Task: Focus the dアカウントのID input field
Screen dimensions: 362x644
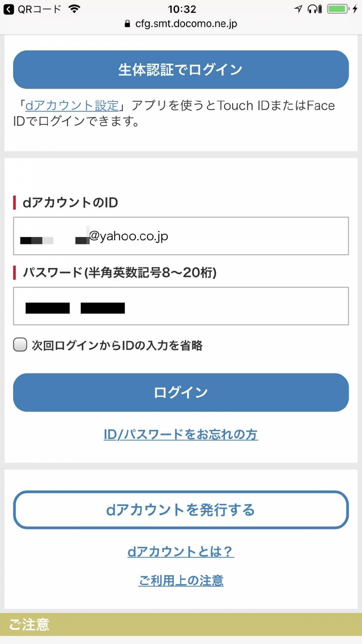Action: coord(181,236)
